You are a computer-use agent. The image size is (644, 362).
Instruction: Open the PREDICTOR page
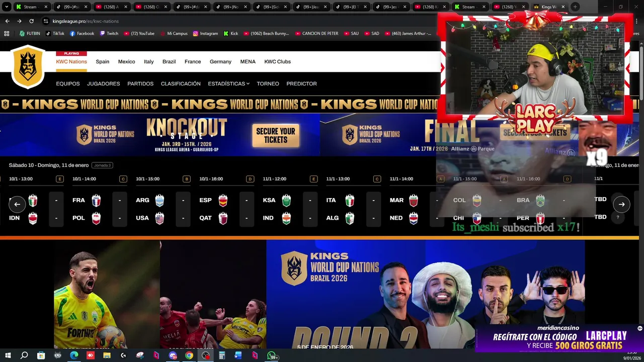302,83
